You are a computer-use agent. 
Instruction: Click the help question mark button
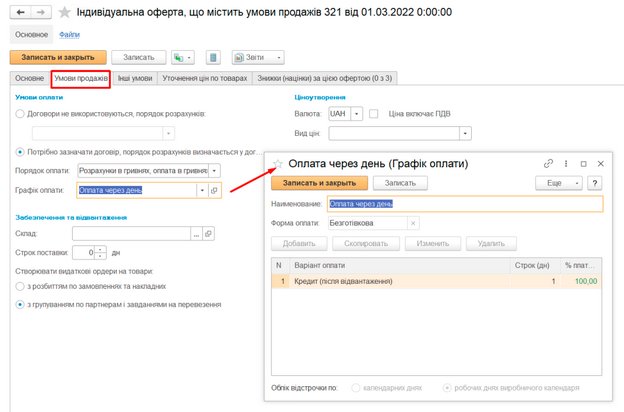pos(594,183)
